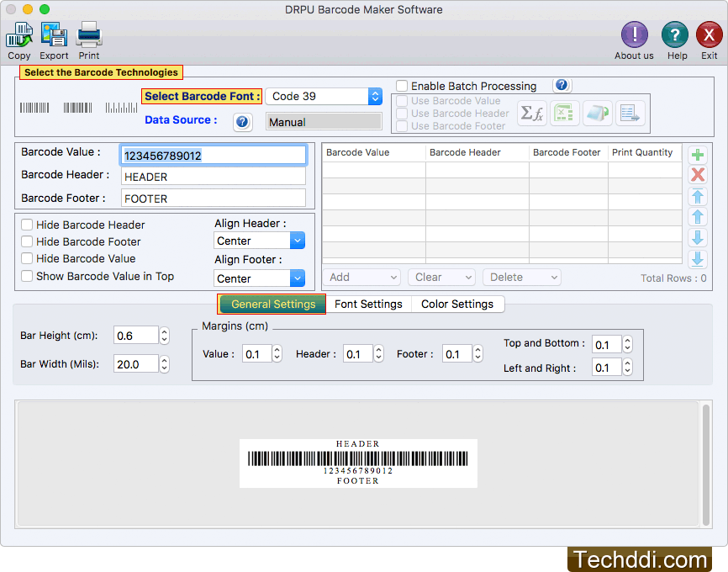Click the Barcode Footer input field
The width and height of the screenshot is (728, 572).
coord(214,199)
